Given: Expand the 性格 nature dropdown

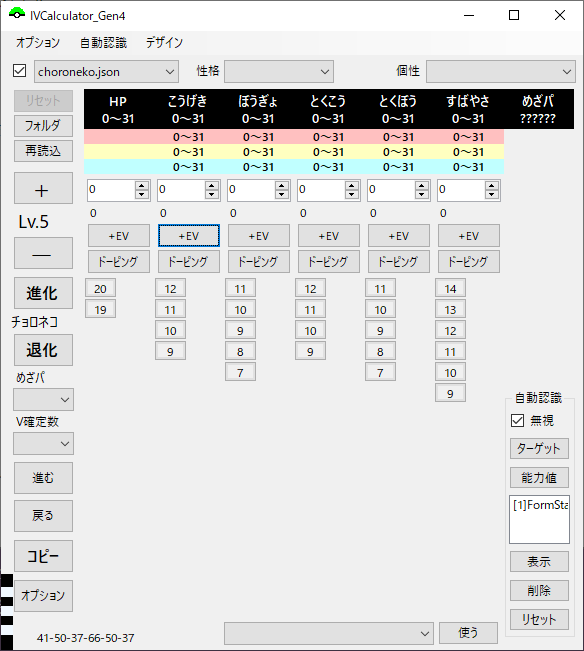Looking at the screenshot, I should point(279,71).
